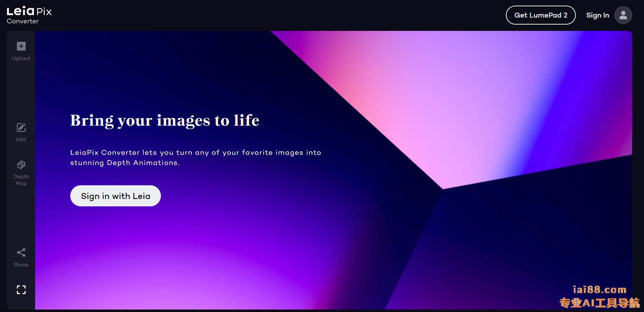Click the Upload plus icon in sidebar
644x312 pixels.
coord(21,46)
